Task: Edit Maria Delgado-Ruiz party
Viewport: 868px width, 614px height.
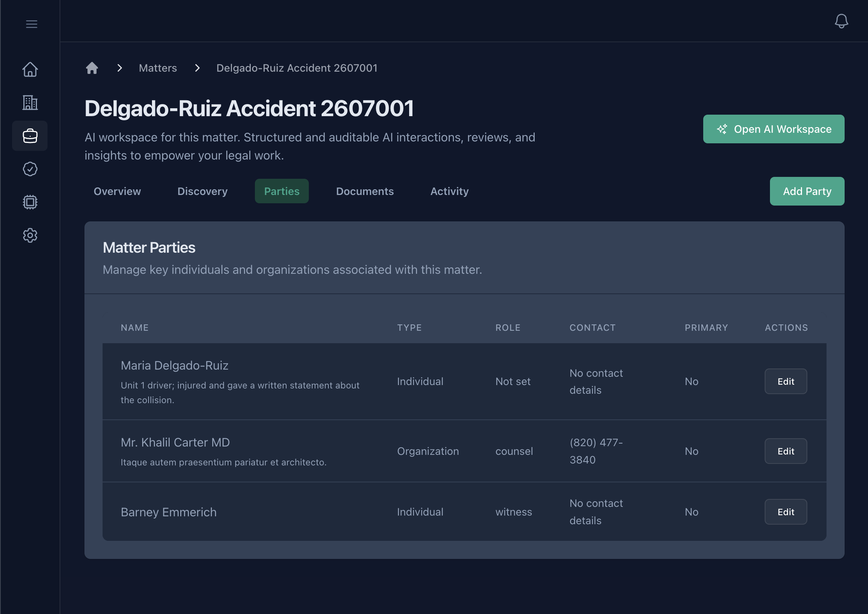Action: 785,381
